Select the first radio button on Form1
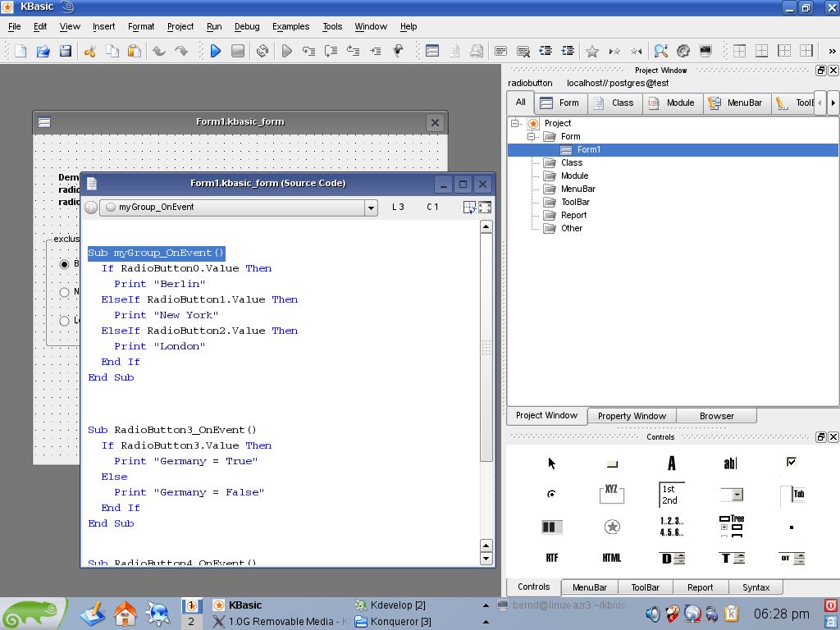 (64, 264)
